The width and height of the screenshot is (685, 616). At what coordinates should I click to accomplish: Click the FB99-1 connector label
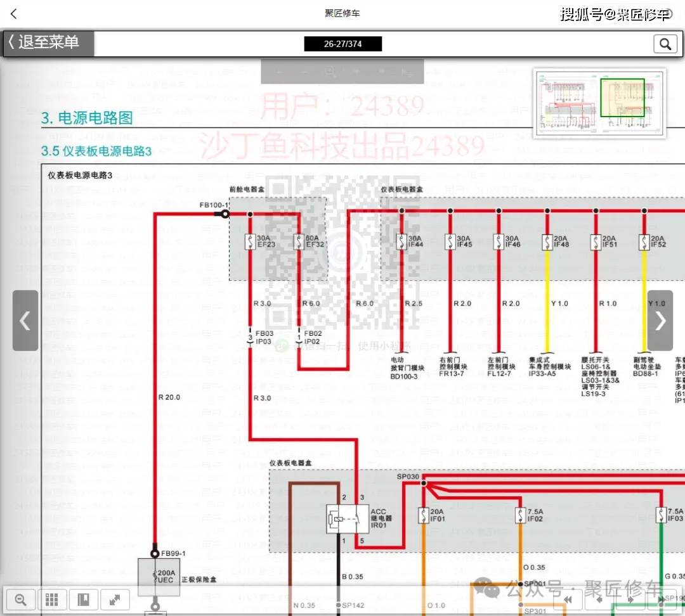pos(173,553)
